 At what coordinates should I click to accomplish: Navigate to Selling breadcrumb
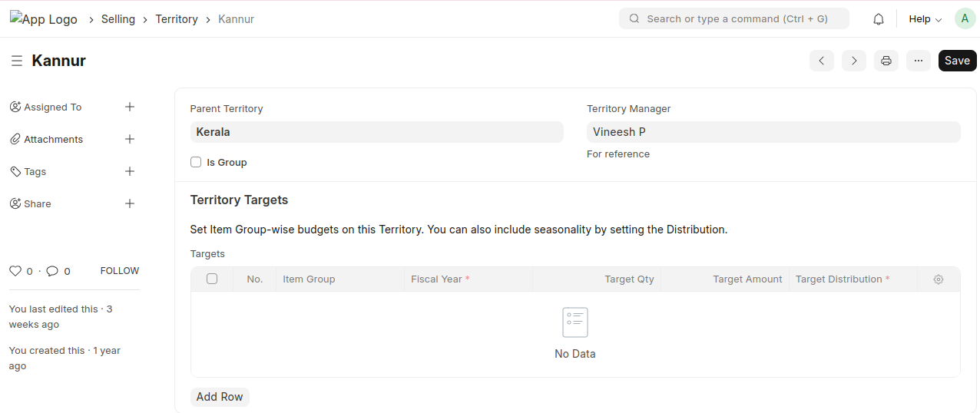[x=118, y=19]
